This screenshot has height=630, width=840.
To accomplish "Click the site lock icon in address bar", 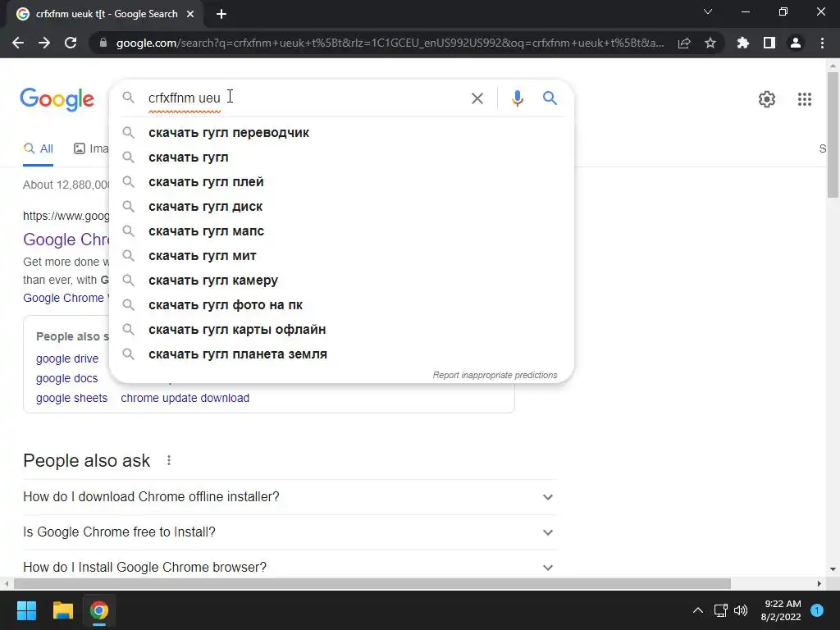I will click(103, 43).
